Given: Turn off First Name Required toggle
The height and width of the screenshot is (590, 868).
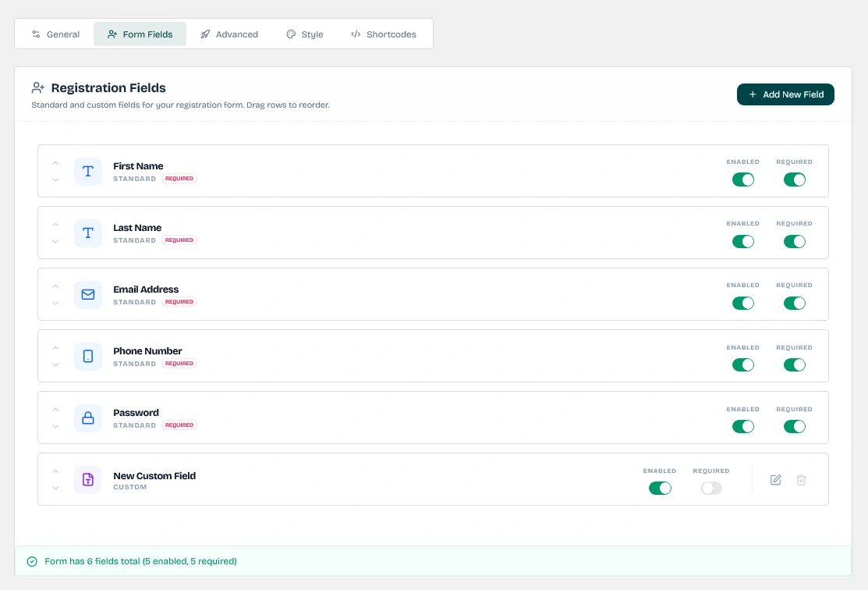Looking at the screenshot, I should (795, 179).
